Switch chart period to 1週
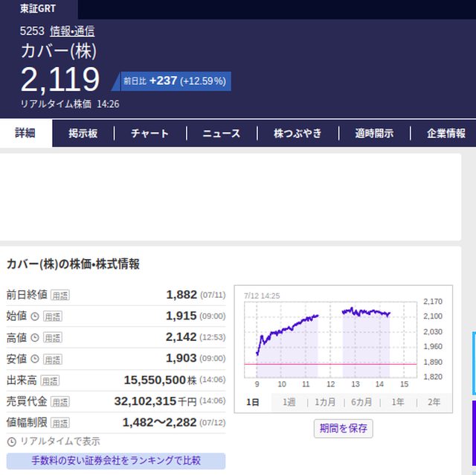This screenshot has height=475, width=476. (x=289, y=402)
